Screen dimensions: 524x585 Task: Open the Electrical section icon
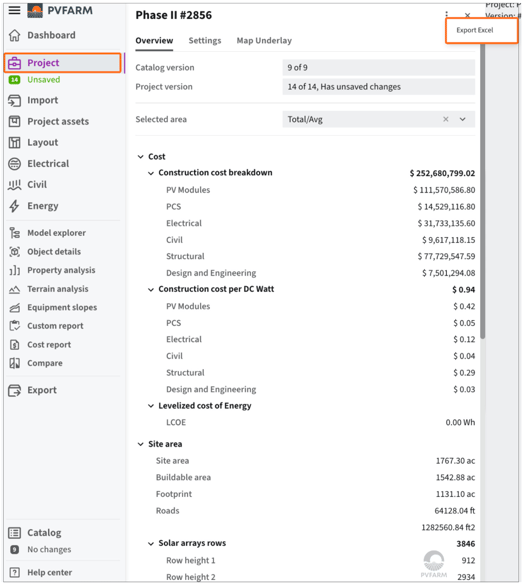pos(15,164)
